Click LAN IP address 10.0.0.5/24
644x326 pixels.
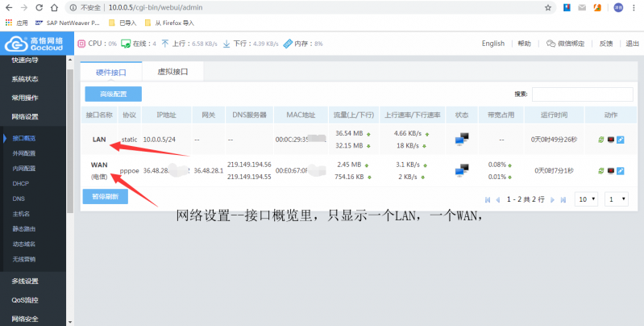(x=159, y=140)
